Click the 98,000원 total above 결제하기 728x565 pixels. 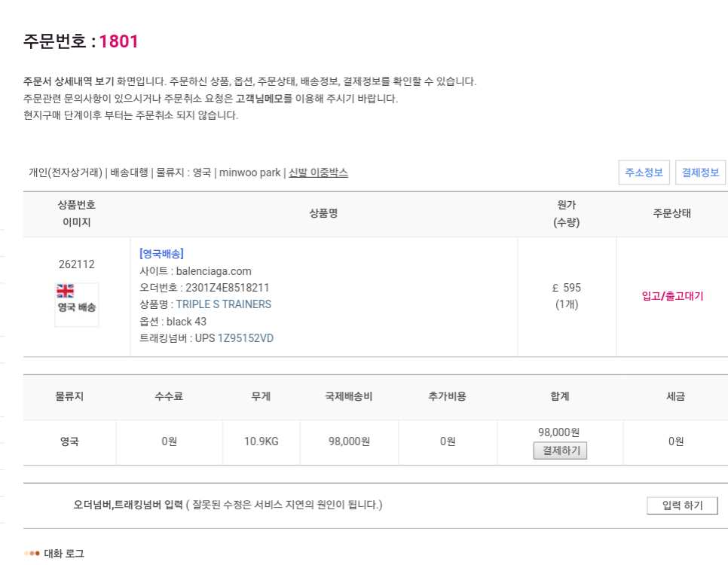coord(558,432)
